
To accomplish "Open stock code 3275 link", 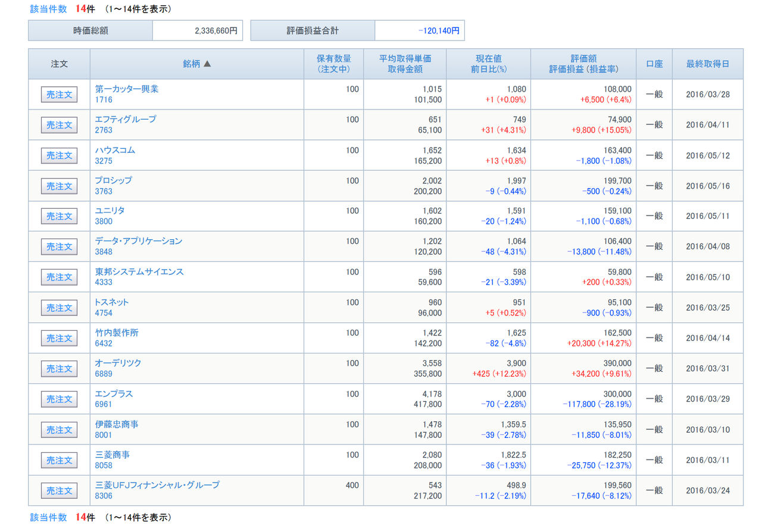I will (104, 161).
